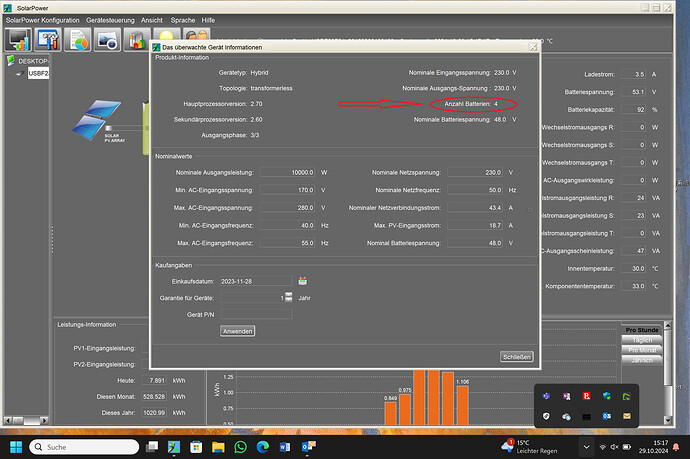Click the Nominale Netzfrequenz value field
690x459 pixels.
(x=475, y=190)
